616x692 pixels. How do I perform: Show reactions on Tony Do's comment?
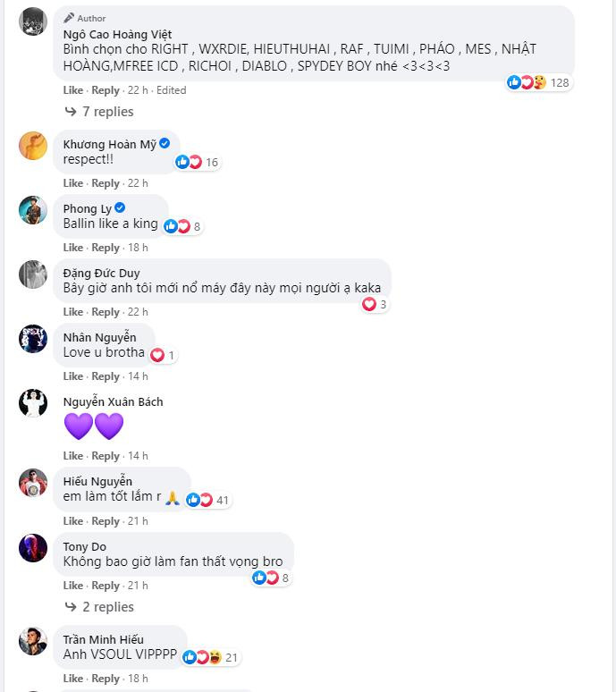pos(272,578)
